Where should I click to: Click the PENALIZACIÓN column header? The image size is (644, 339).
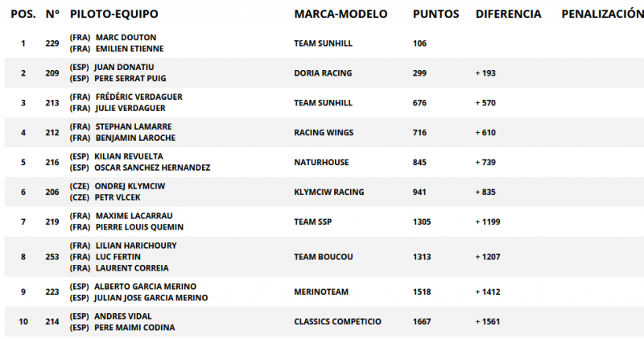click(x=602, y=14)
